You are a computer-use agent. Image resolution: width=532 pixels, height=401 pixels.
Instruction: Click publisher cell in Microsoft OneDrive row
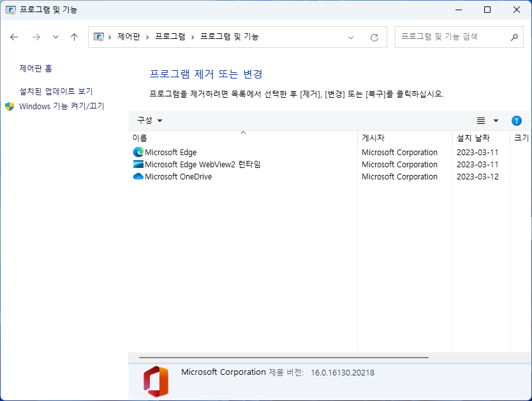399,177
